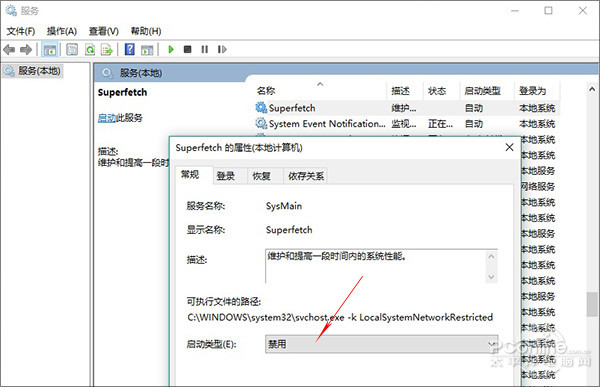Viewport: 600px width, 387px height.
Task: Click the SysMain service name text
Action: [x=284, y=206]
